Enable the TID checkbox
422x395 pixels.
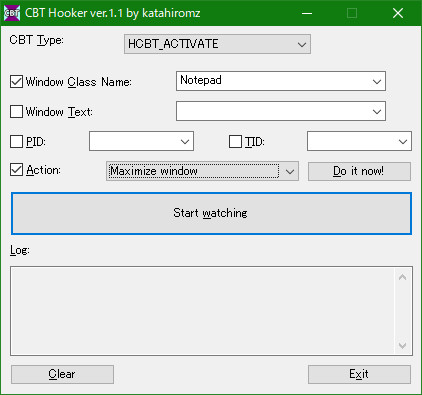pos(235,142)
